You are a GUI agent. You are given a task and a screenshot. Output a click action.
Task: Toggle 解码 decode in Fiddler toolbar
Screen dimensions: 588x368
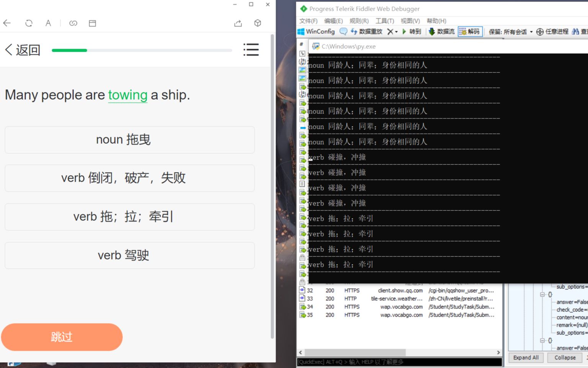470,31
